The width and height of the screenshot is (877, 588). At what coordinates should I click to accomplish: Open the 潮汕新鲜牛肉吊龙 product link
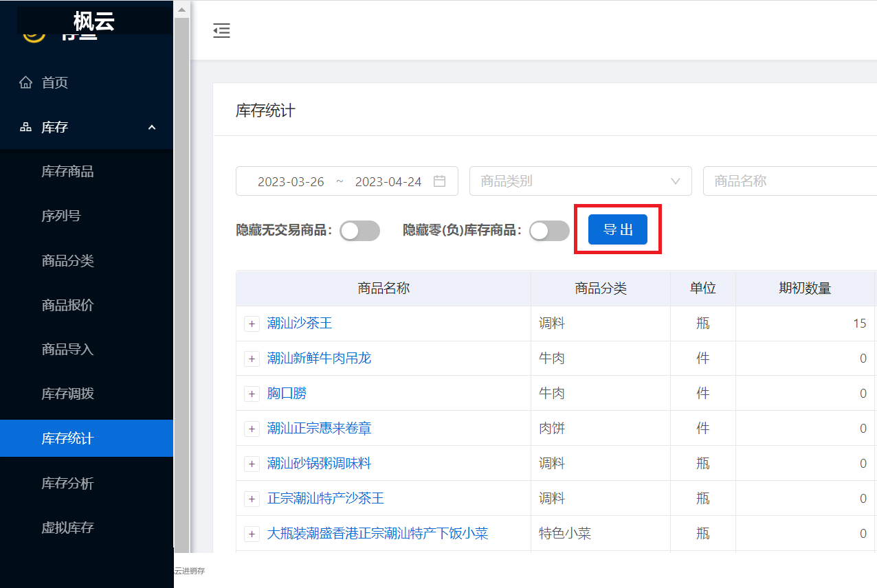point(319,359)
